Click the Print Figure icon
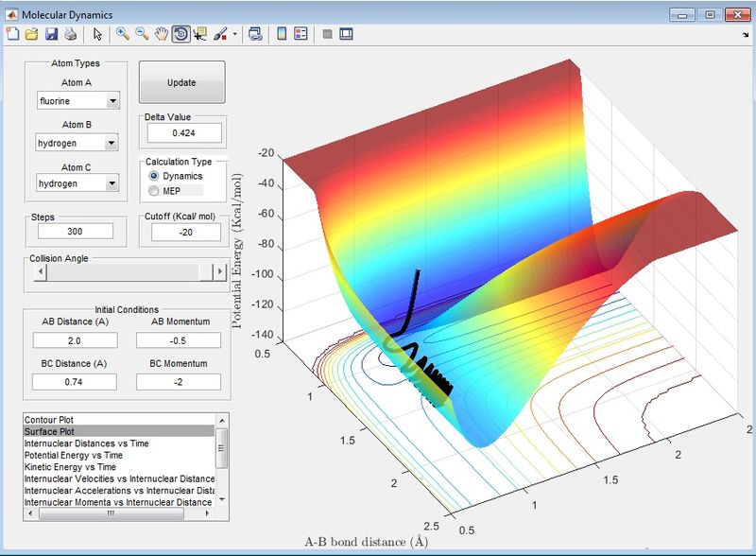This screenshot has height=556, width=756. click(x=70, y=34)
